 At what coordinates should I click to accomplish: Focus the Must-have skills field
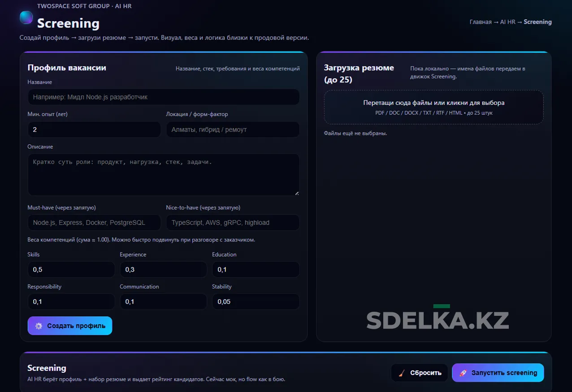[94, 223]
